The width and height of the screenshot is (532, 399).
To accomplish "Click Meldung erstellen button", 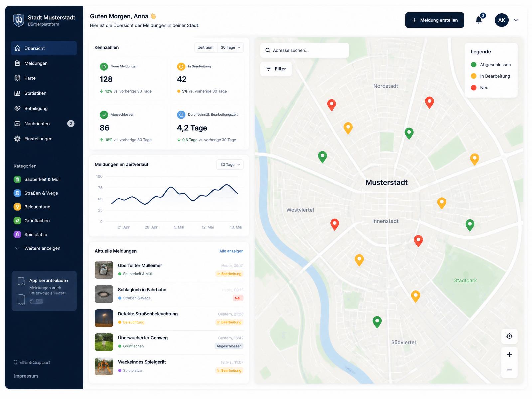I will (434, 20).
